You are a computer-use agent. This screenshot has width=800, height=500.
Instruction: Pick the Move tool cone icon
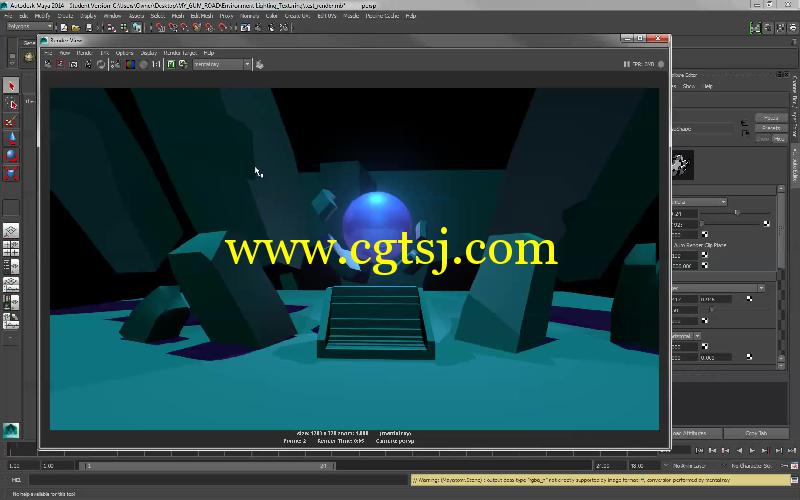tap(11, 138)
